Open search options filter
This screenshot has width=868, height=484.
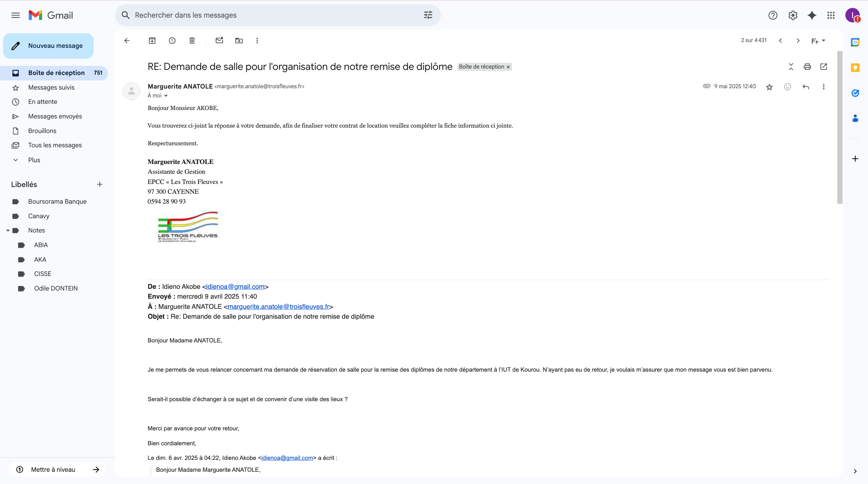(428, 15)
